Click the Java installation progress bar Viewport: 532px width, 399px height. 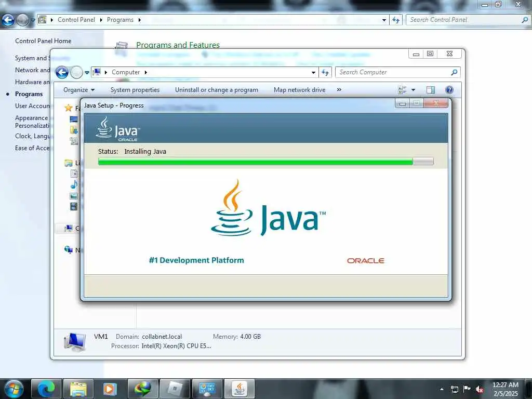tap(265, 162)
